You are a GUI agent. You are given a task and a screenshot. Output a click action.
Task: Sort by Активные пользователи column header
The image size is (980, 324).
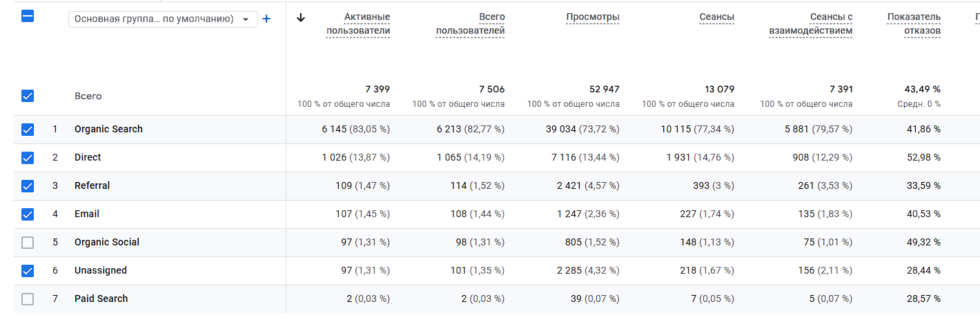(x=358, y=23)
